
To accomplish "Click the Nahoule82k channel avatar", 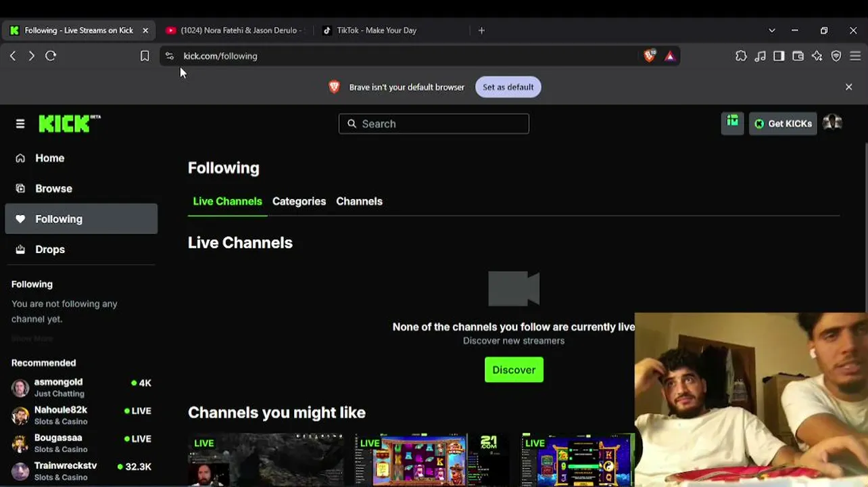I will (20, 415).
